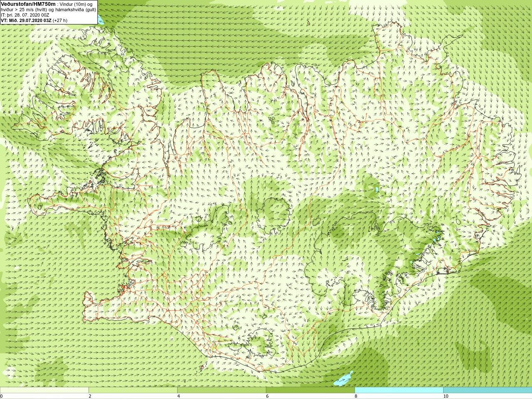Click the light green 2–4 m/s legend segment
532x399 pixels.
[x=133, y=390]
